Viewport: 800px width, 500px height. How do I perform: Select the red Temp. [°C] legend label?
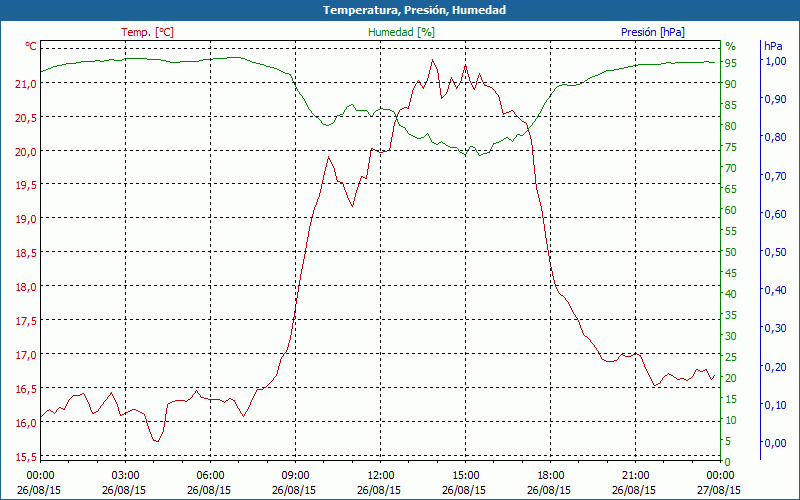147,32
